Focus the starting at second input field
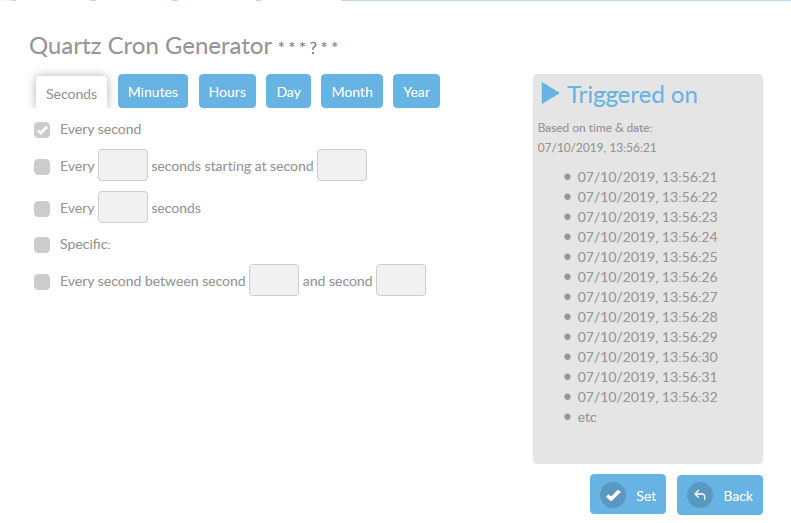The width and height of the screenshot is (791, 523). point(342,166)
